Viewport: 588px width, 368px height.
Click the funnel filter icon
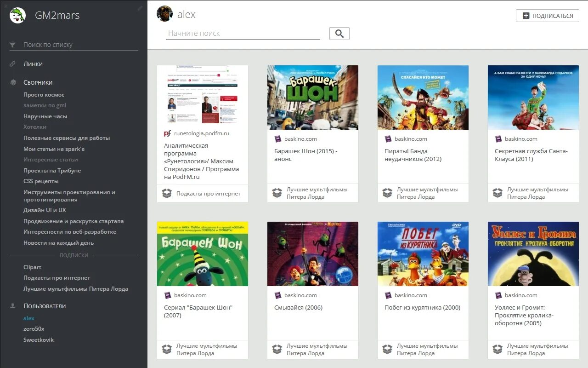click(13, 45)
